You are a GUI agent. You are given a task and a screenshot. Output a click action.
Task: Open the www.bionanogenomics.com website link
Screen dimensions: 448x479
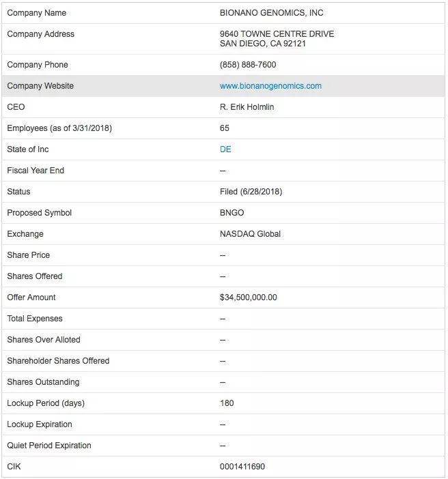coord(270,86)
